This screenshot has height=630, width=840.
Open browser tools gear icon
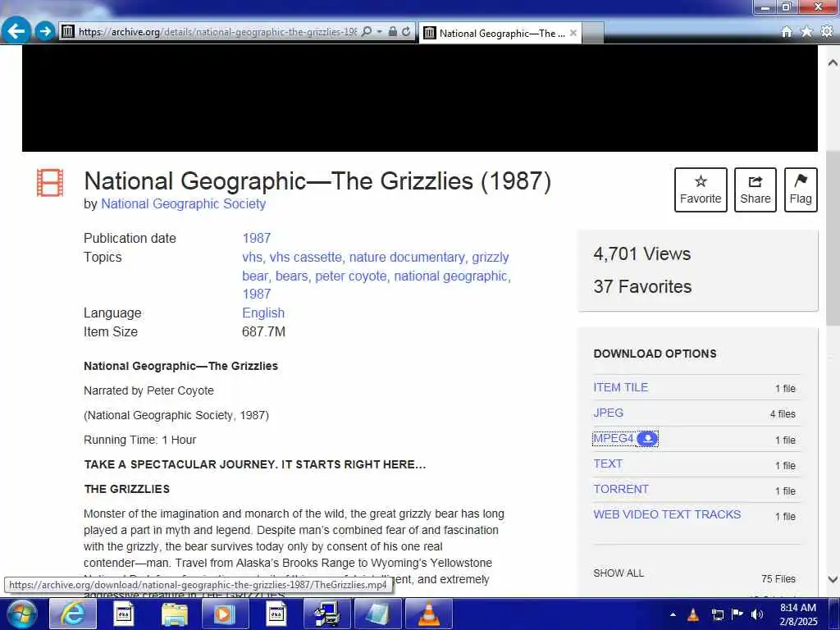click(x=827, y=32)
